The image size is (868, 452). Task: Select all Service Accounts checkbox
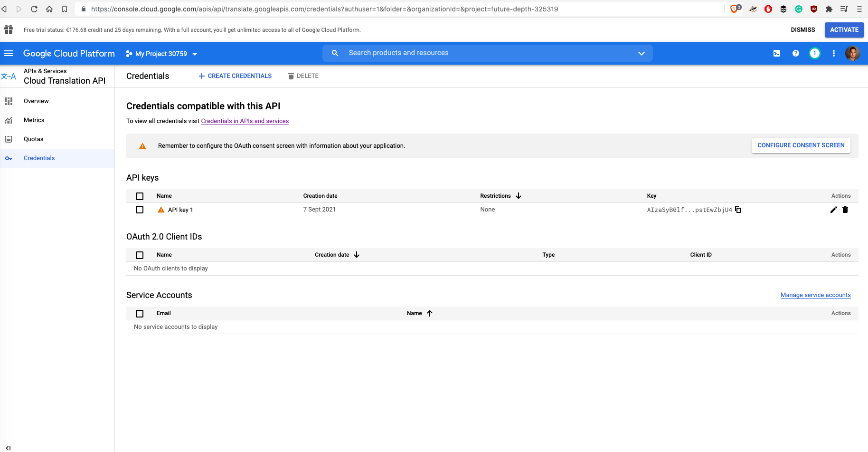140,313
